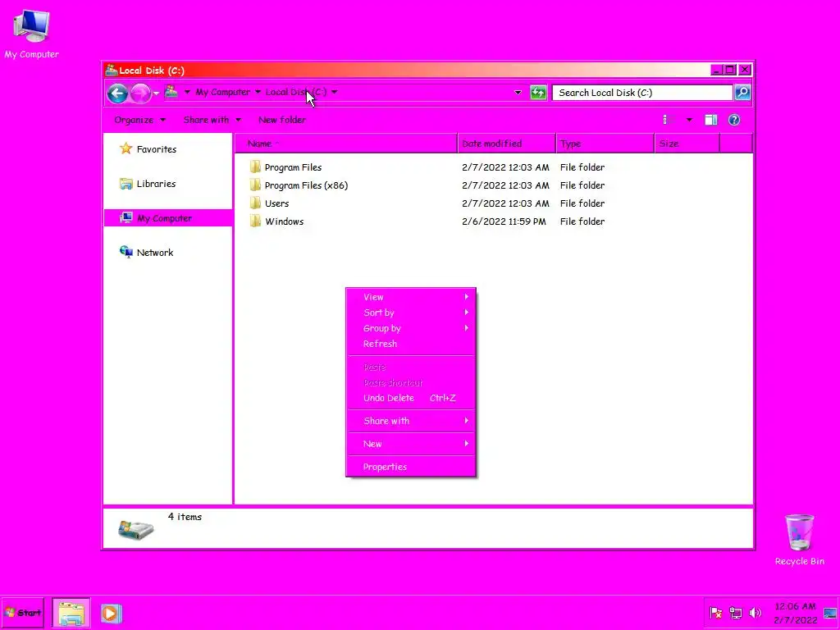Open the Start menu
The image size is (840, 630).
click(x=22, y=613)
